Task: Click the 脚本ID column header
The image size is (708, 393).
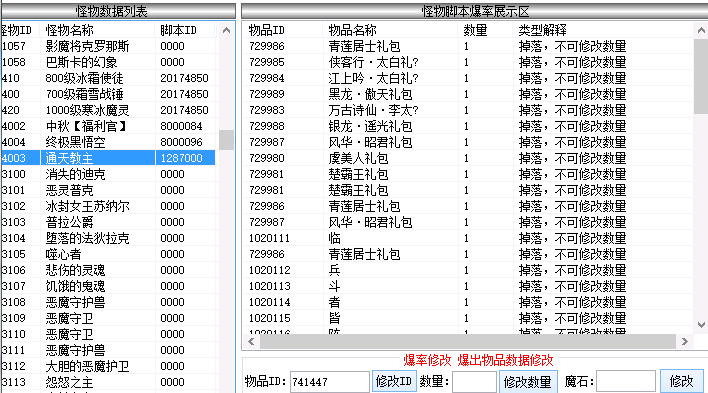Action: tap(186, 30)
